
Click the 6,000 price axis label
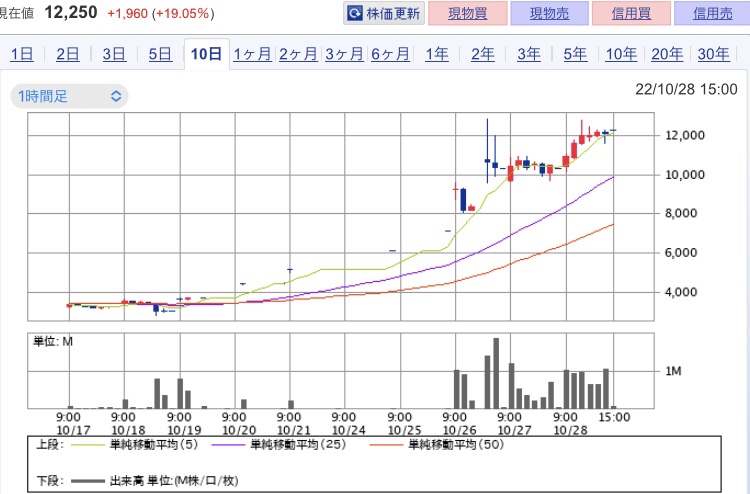[x=681, y=252]
